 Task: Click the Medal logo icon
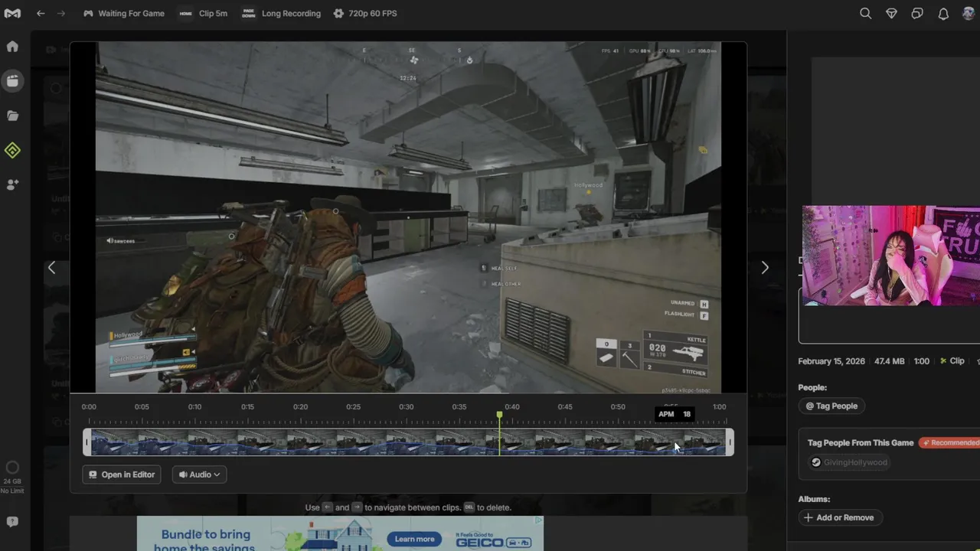(x=12, y=13)
